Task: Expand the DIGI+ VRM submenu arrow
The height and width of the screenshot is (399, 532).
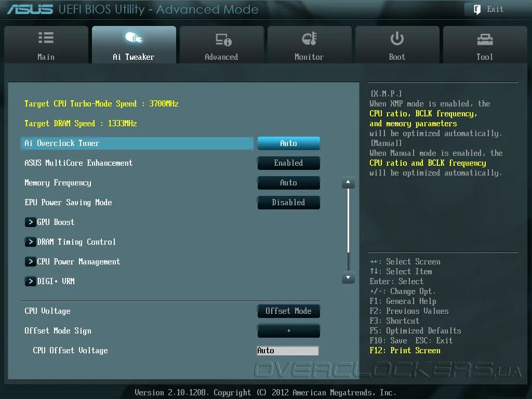Action: pos(31,281)
